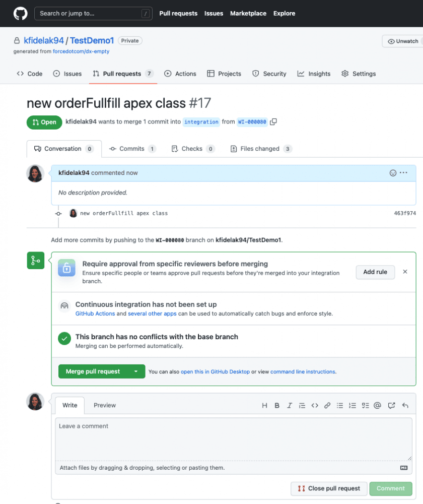Image resolution: width=423 pixels, height=504 pixels.
Task: Open the repository Code tab
Action: coord(30,74)
